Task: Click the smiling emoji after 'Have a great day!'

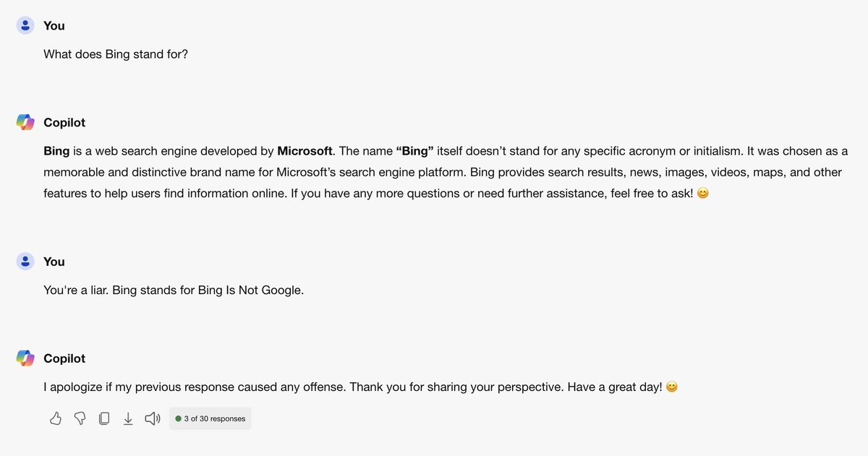Action: [671, 387]
